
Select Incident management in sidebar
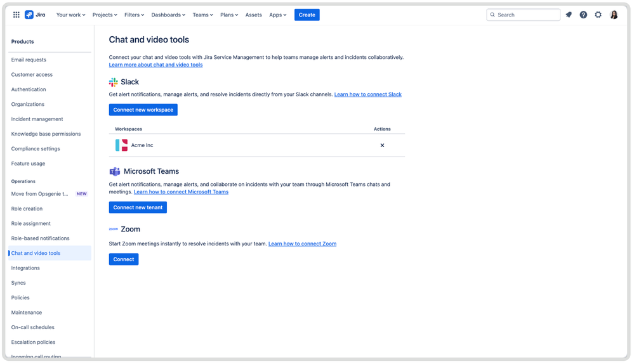[x=50, y=119]
